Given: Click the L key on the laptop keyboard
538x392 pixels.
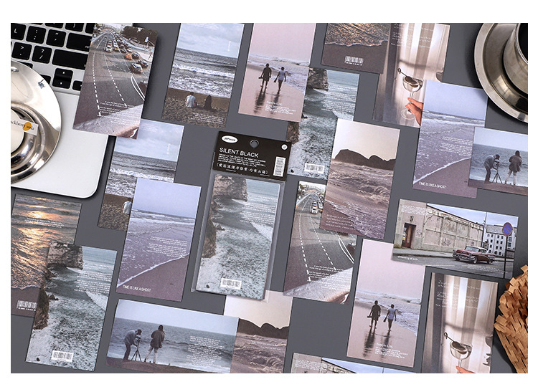Looking at the screenshot, I should coord(18,30).
